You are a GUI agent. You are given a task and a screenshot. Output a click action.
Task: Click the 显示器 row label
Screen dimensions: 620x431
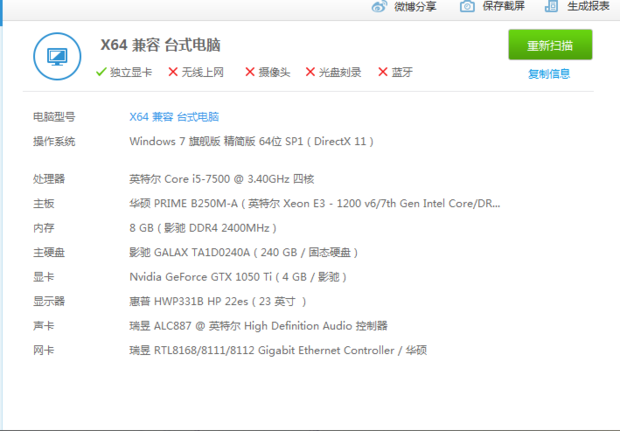(49, 302)
